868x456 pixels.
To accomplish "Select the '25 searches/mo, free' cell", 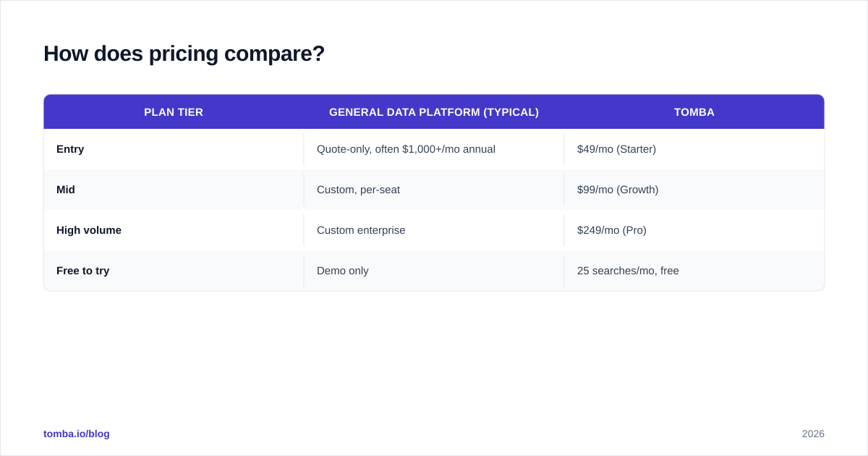I will tap(694, 271).
